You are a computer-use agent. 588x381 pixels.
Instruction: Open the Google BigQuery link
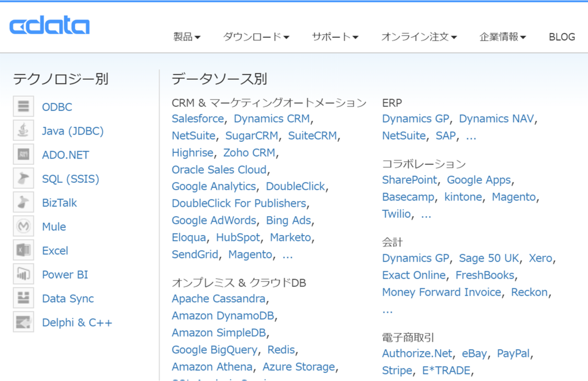click(215, 350)
